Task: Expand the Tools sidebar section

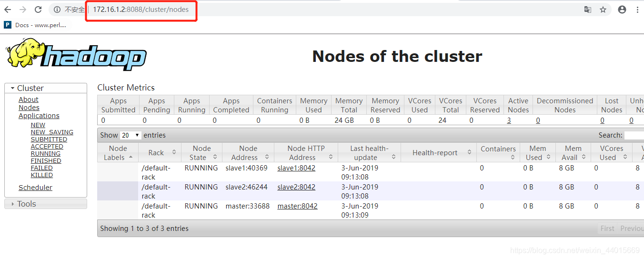Action: tap(46, 204)
